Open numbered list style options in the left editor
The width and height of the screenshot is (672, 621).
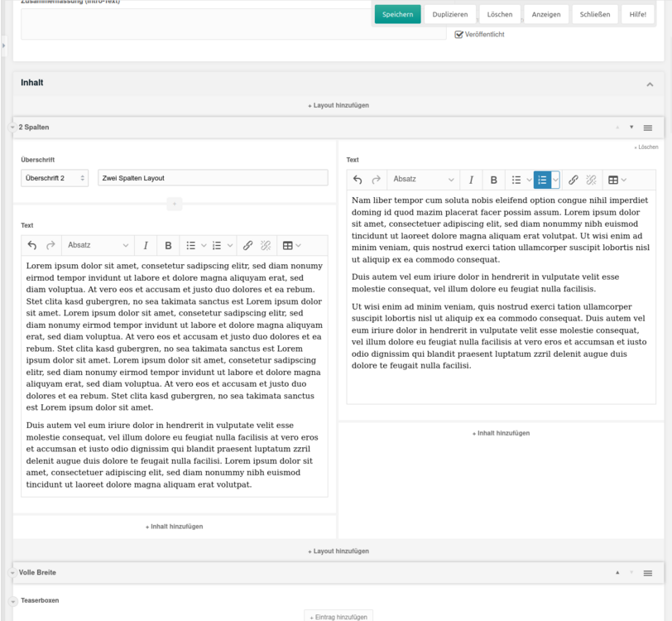[x=230, y=245]
